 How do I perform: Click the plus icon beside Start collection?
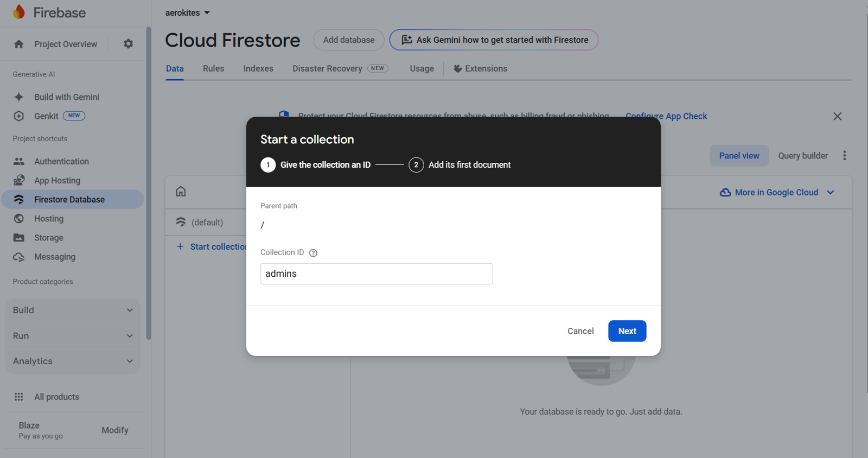[180, 246]
